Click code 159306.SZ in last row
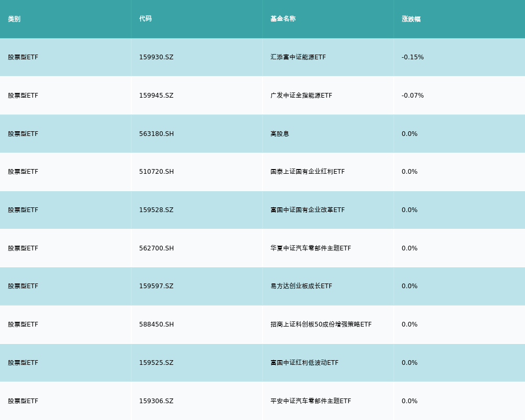Image resolution: width=525 pixels, height=420 pixels. 156,401
